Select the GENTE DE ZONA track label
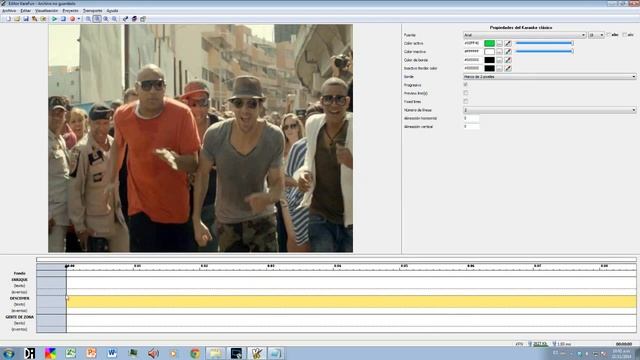Viewport: 640px width, 360px height. coord(20,317)
